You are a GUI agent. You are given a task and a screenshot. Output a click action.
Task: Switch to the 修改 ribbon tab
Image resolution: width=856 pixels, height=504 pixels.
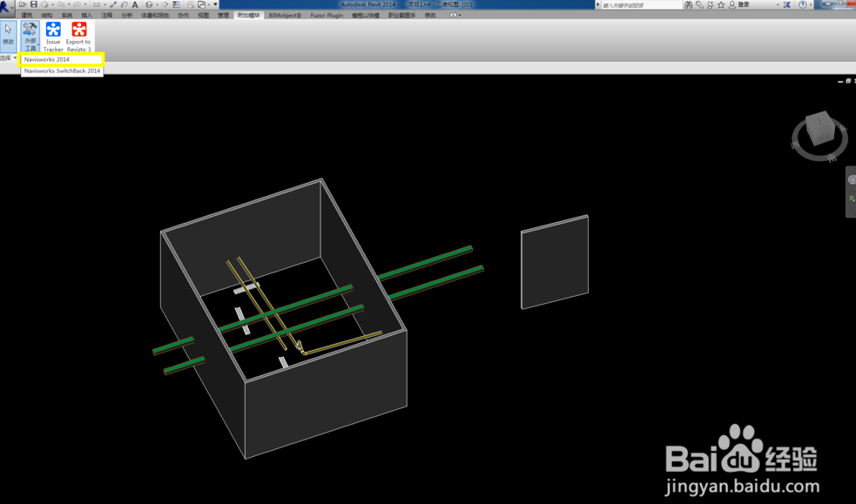pyautogui.click(x=430, y=16)
